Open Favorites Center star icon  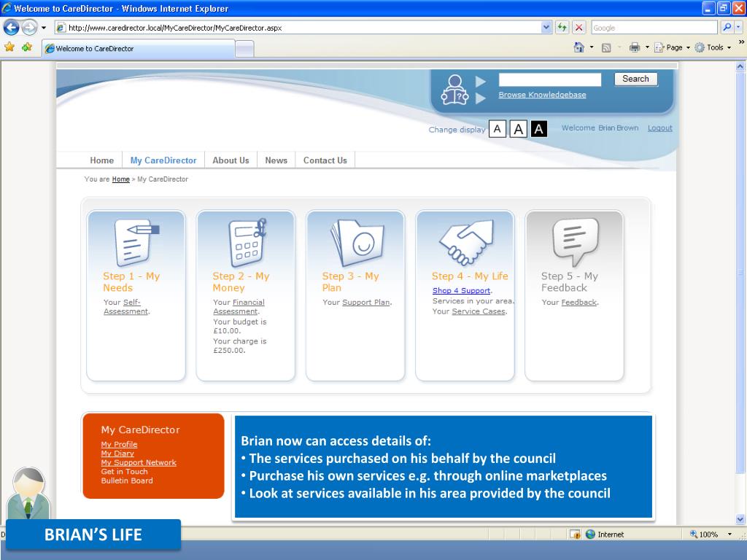click(9, 47)
